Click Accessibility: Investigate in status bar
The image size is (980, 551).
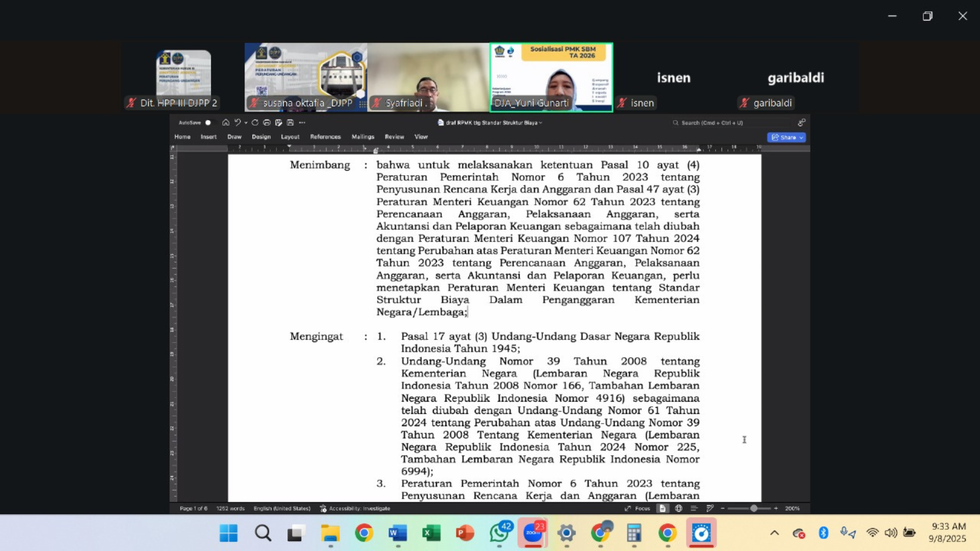(355, 508)
